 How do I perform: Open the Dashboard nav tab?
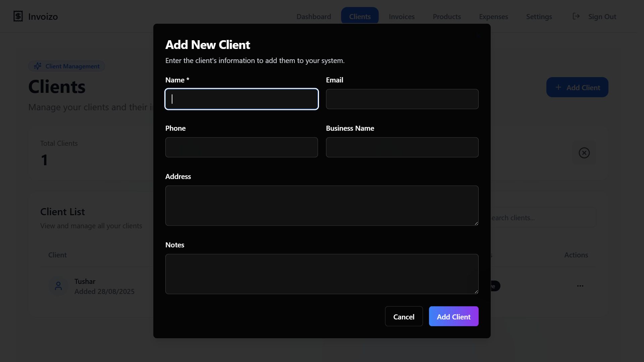point(313,16)
